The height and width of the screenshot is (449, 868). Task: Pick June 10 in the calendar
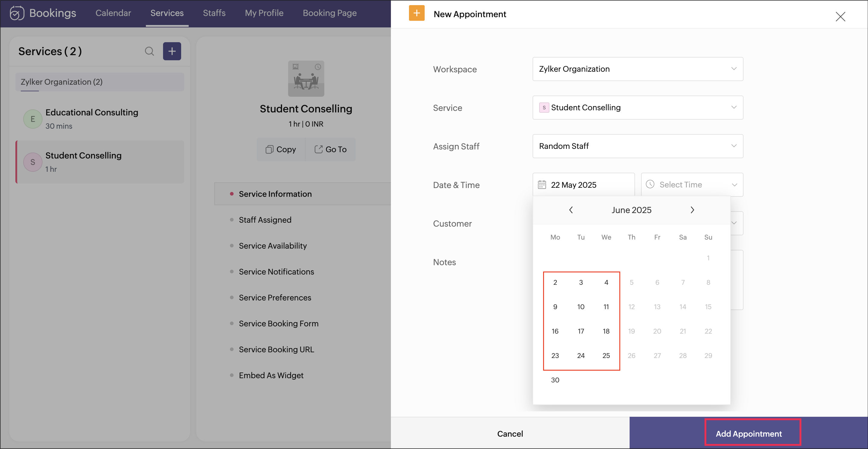point(580,307)
